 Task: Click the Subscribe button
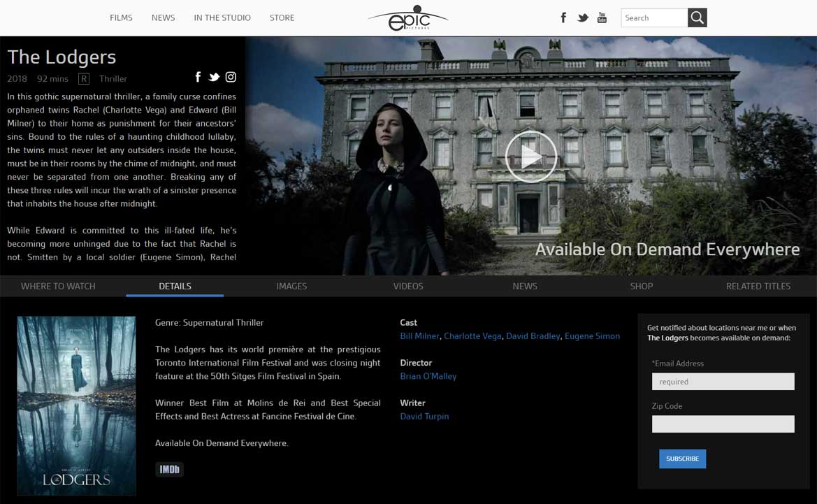(x=683, y=459)
